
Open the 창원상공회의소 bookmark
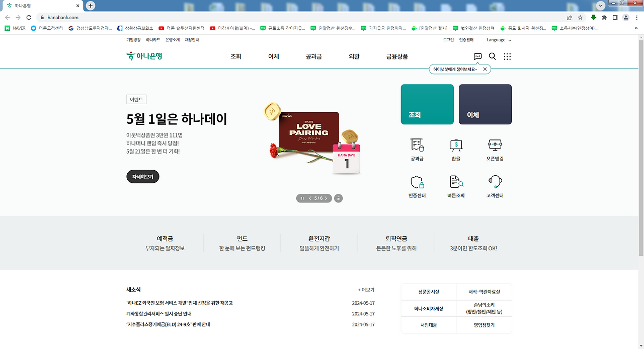point(135,28)
